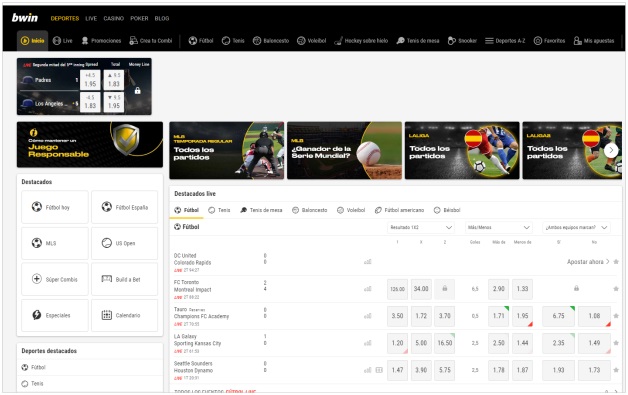628x395 pixels.
Task: Open Deportes A-Z list
Action: click(x=505, y=40)
